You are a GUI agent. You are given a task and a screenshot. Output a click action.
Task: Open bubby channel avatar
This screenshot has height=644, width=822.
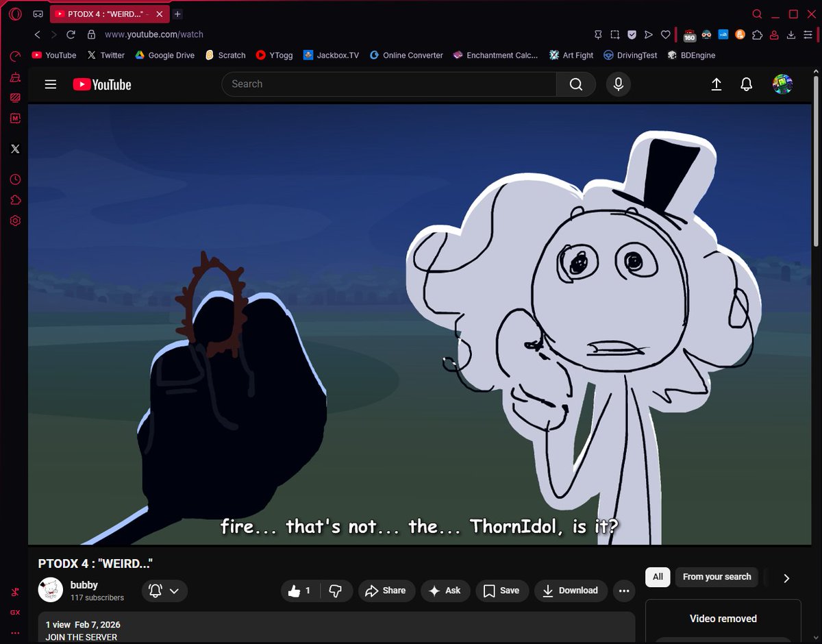click(51, 590)
